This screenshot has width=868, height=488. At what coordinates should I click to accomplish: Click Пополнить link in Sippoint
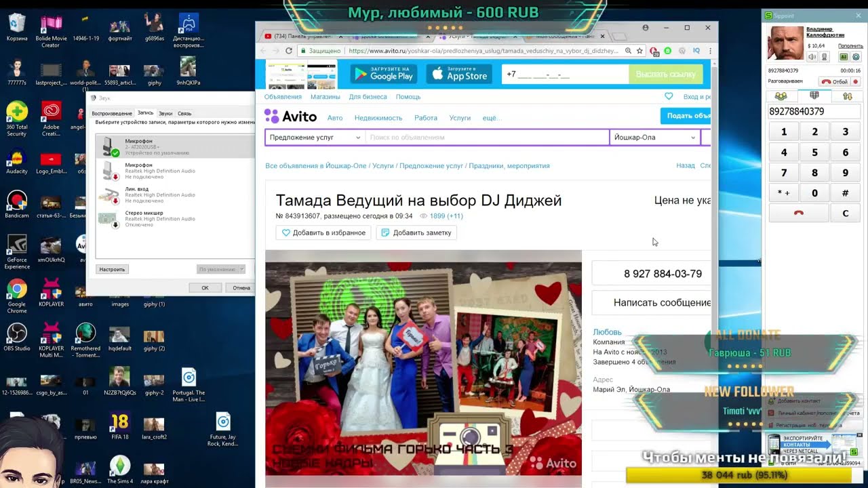[850, 46]
